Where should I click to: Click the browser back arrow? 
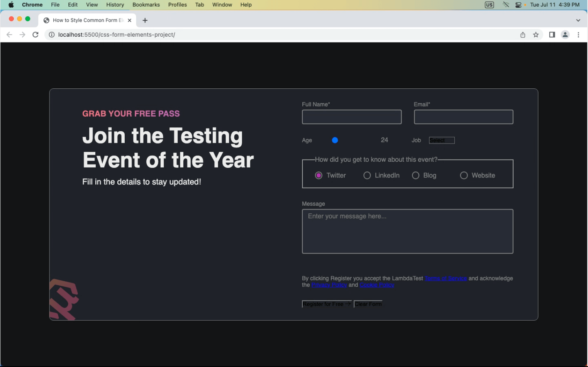[10, 35]
